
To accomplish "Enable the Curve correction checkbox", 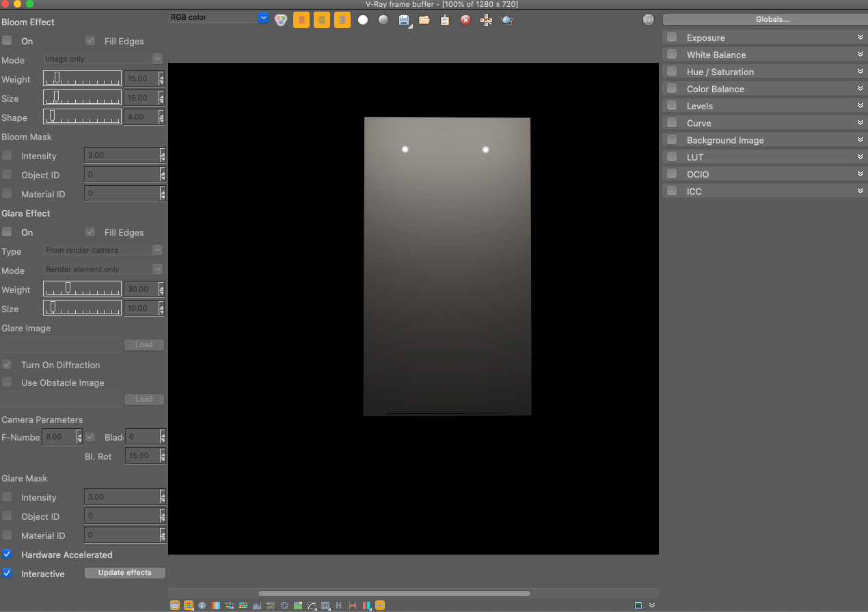I will pyautogui.click(x=672, y=123).
